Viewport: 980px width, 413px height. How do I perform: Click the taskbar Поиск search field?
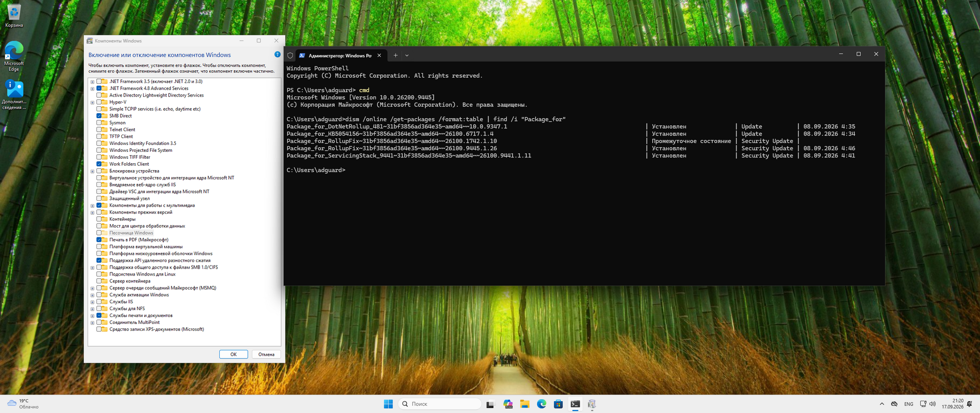tap(440, 404)
